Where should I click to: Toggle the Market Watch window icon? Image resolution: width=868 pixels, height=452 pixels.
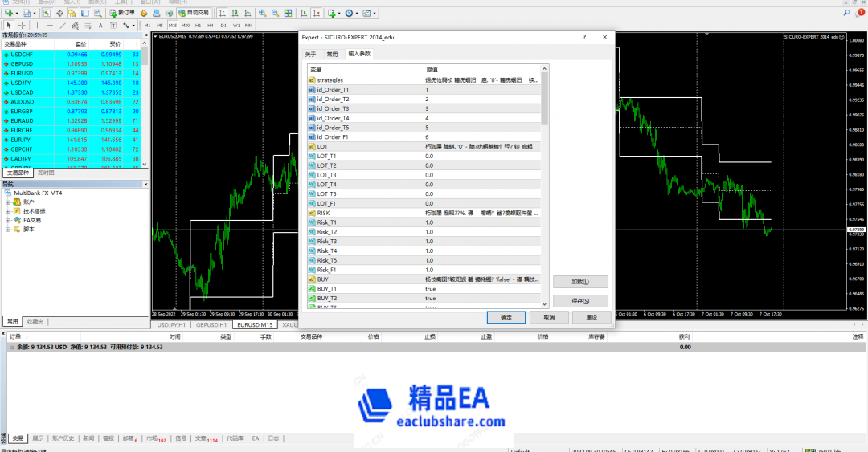tap(47, 13)
